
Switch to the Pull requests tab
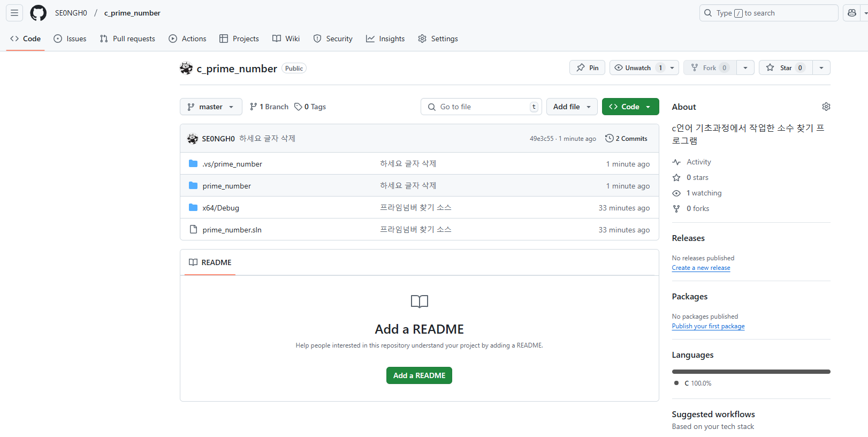pyautogui.click(x=127, y=39)
